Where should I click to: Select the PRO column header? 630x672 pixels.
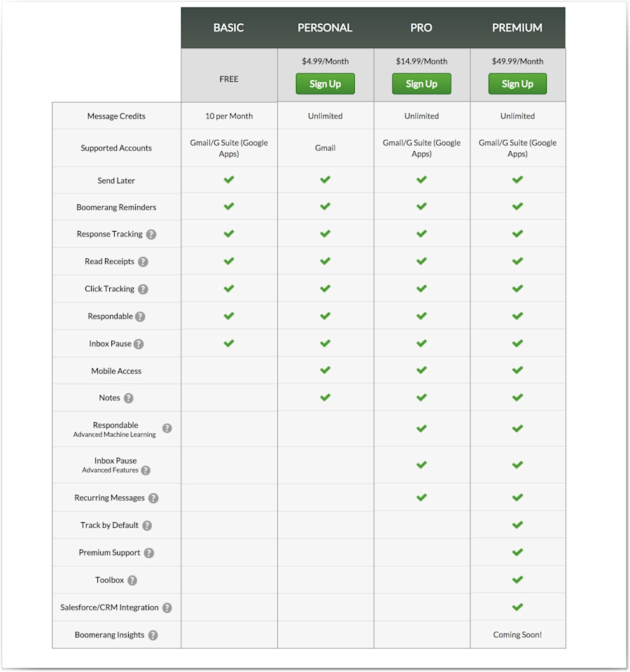(421, 27)
